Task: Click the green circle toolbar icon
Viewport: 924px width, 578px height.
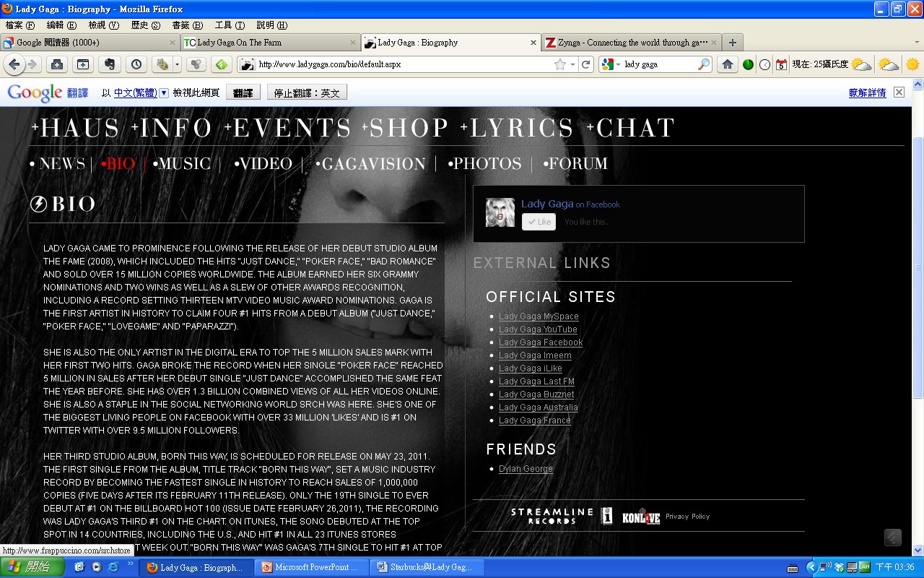Action: (x=748, y=64)
